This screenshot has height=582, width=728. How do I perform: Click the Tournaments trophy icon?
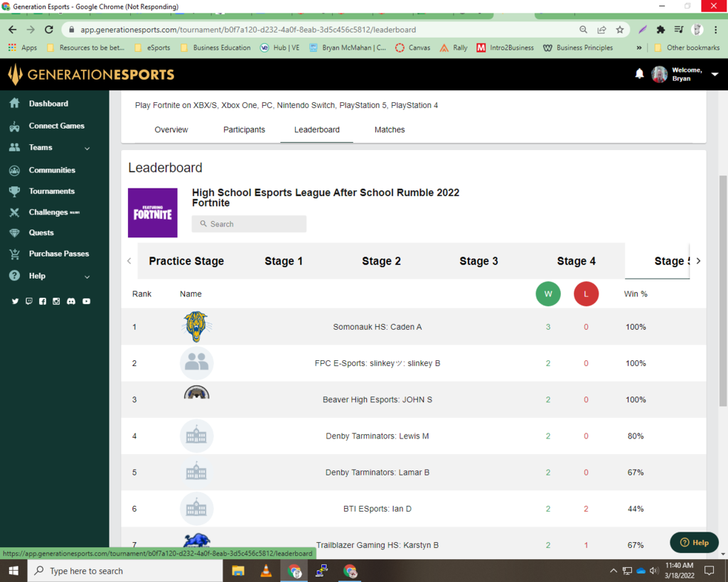pos(14,191)
